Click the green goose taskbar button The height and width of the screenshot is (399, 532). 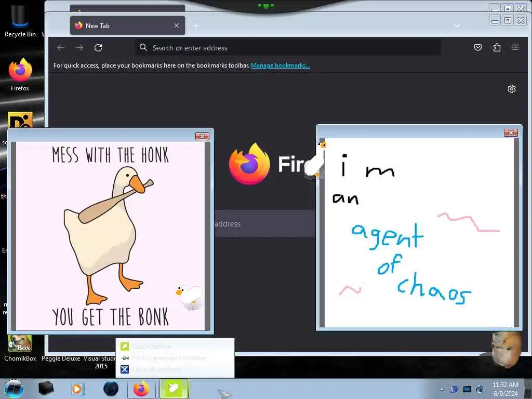174,389
